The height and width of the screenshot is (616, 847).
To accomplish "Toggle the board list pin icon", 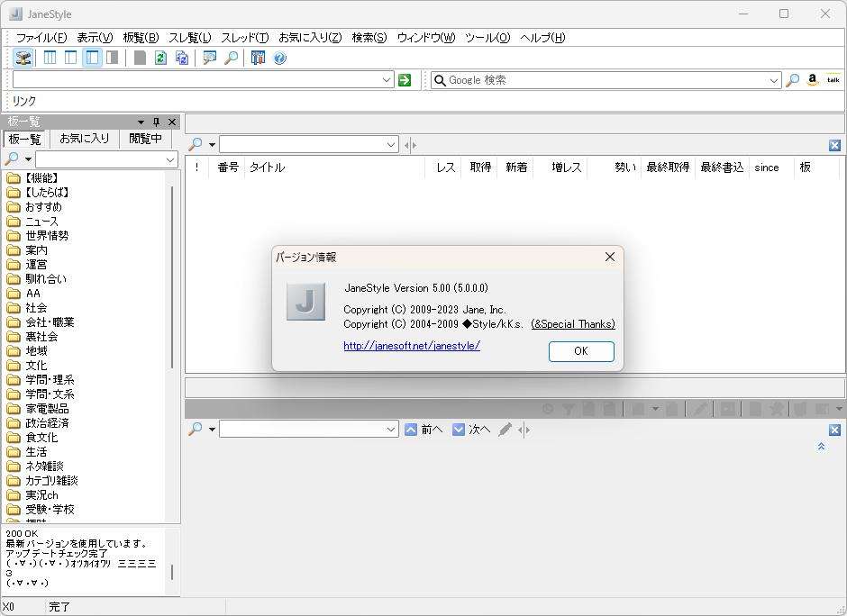I will pyautogui.click(x=156, y=122).
